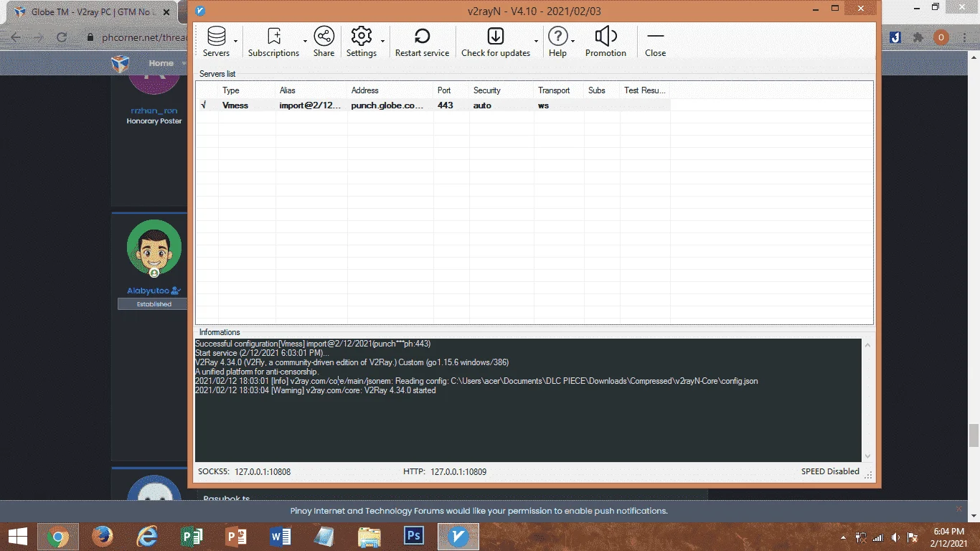Click the log scrollbar up arrow
This screenshot has width=980, height=551.
coord(868,346)
